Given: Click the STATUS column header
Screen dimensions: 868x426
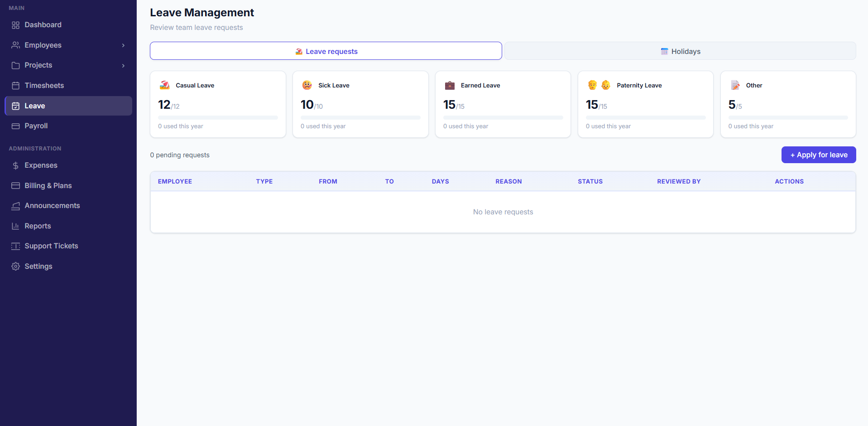Looking at the screenshot, I should coord(590,181).
